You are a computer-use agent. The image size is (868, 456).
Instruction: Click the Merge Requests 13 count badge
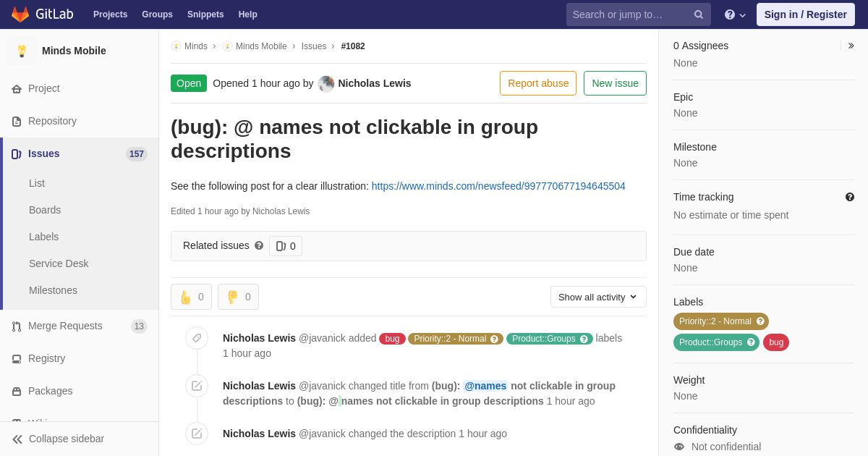[x=139, y=326]
